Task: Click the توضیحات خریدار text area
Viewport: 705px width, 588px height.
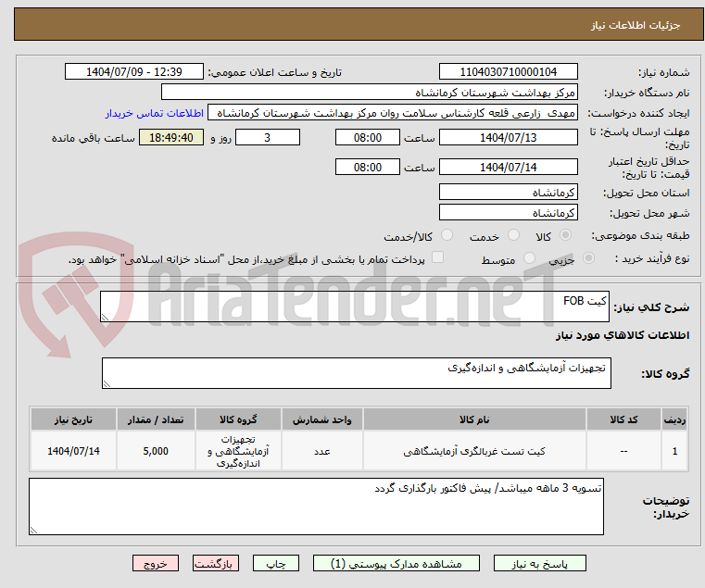Action: point(316,507)
